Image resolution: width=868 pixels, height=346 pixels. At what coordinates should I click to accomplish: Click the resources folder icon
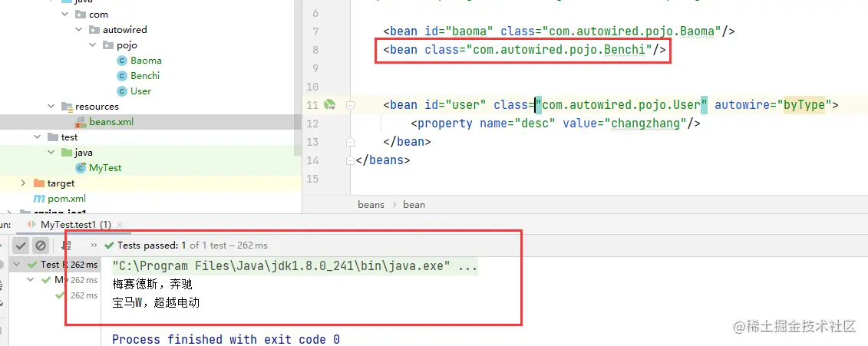(x=67, y=107)
